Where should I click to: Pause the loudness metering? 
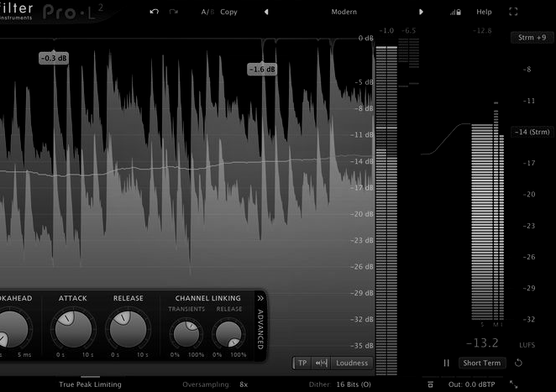click(447, 363)
